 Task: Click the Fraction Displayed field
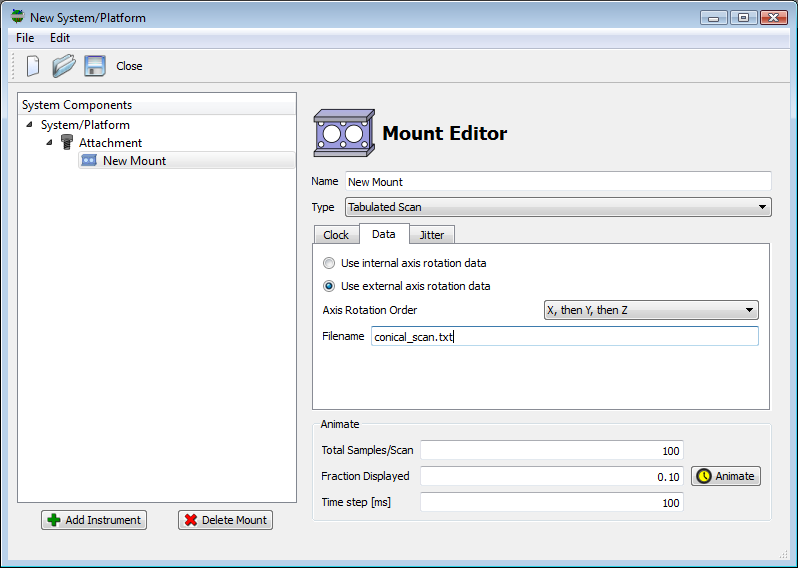(552, 476)
